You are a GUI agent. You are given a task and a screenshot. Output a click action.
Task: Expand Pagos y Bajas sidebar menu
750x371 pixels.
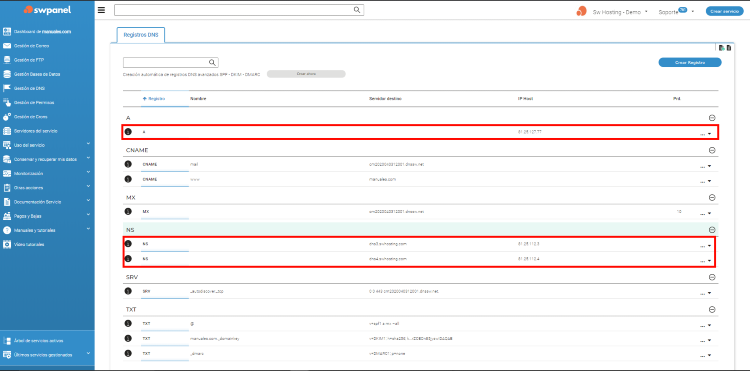click(x=88, y=215)
